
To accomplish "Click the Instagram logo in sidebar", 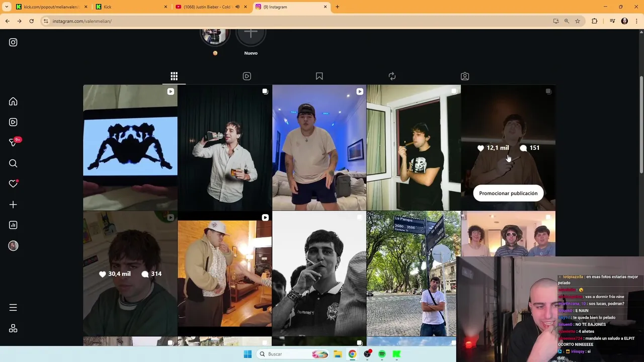I will (13, 43).
